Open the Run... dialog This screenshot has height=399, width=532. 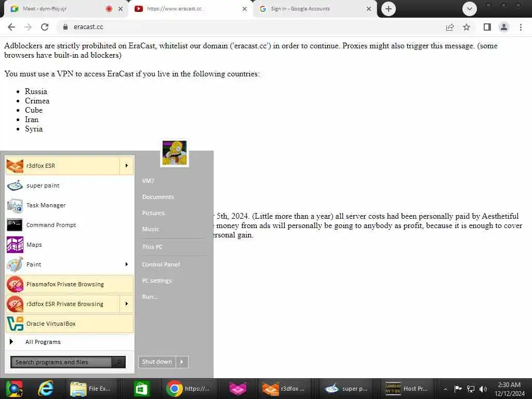click(150, 297)
